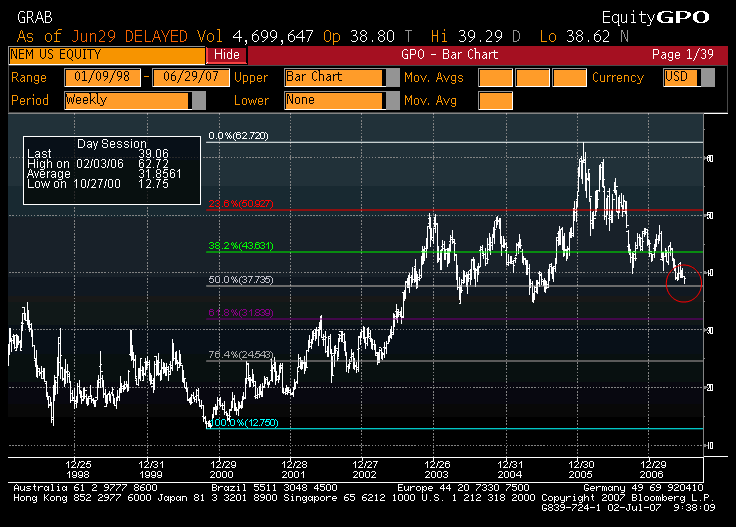Select the third upper Mov. Avgs box
The width and height of the screenshot is (736, 527).
pos(569,77)
